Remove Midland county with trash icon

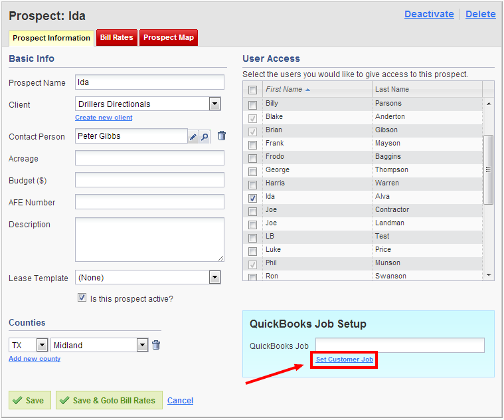pos(156,345)
